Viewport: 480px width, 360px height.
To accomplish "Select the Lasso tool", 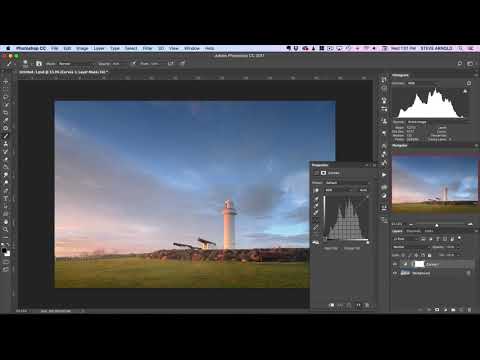I will [x=6, y=97].
